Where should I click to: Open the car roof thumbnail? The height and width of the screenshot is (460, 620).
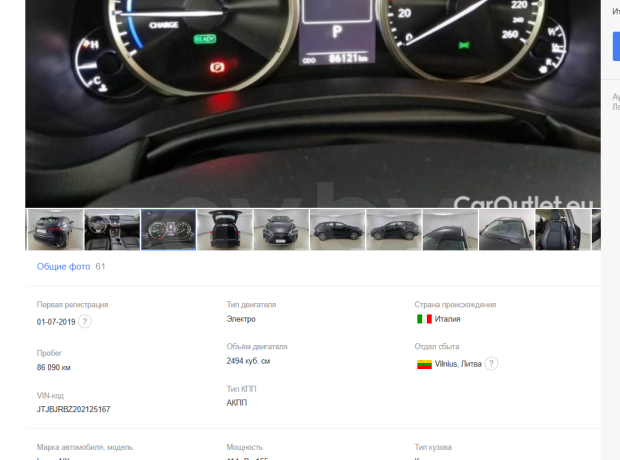(450, 230)
